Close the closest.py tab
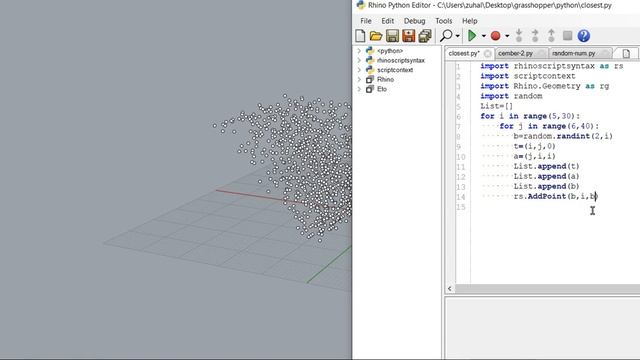Screen dimensions: 640x360 [x=487, y=54]
